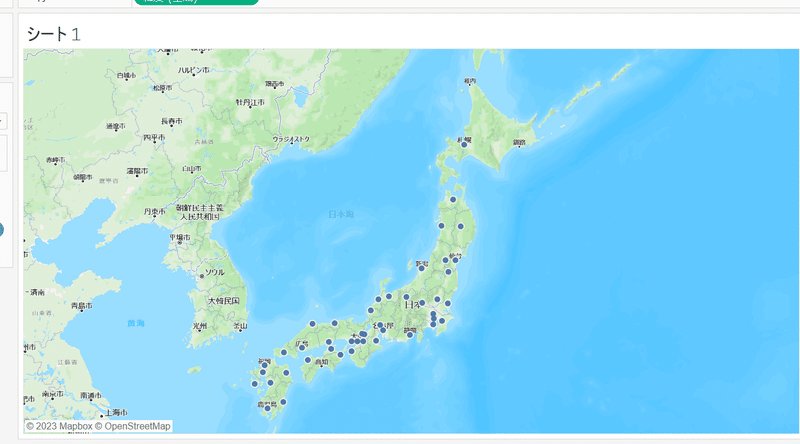Click the 済南 city label

click(37, 292)
